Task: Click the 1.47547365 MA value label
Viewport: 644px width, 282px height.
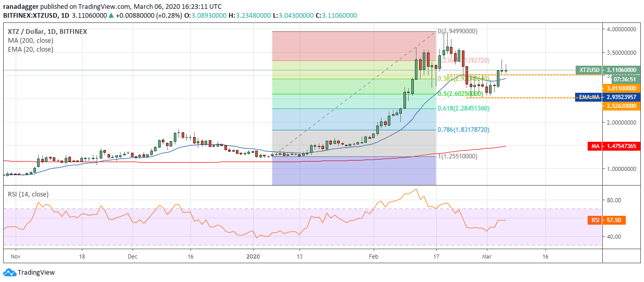Action: [x=621, y=146]
